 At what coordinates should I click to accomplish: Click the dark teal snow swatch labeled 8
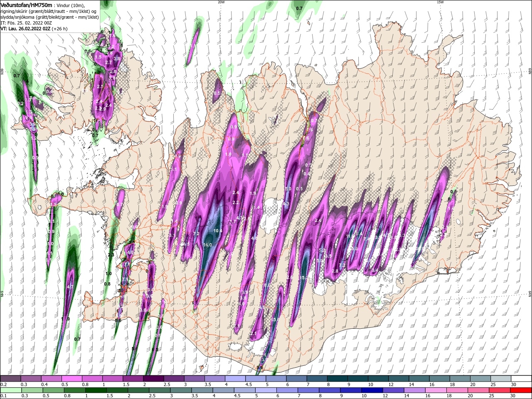click(x=337, y=379)
